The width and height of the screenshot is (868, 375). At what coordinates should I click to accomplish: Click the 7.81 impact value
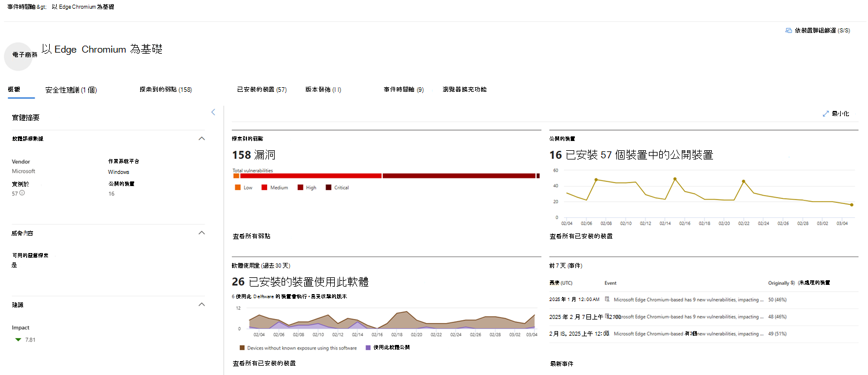click(30, 340)
